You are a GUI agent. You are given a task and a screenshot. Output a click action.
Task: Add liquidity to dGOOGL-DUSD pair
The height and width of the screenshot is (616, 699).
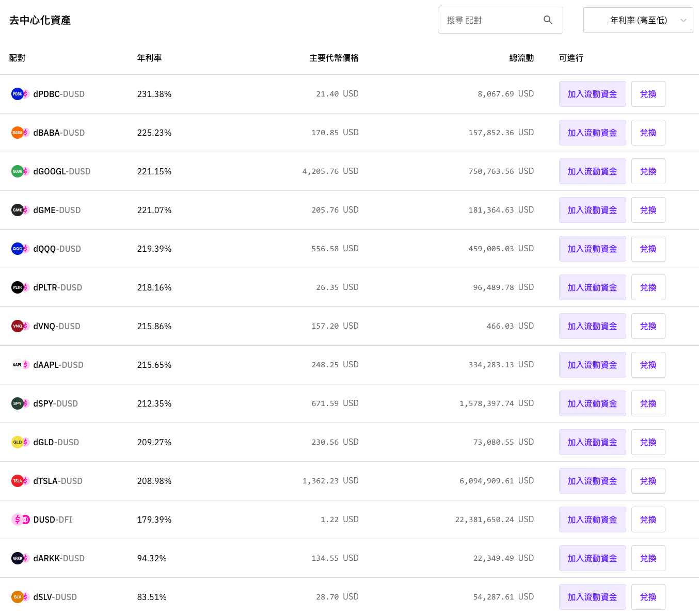[592, 171]
